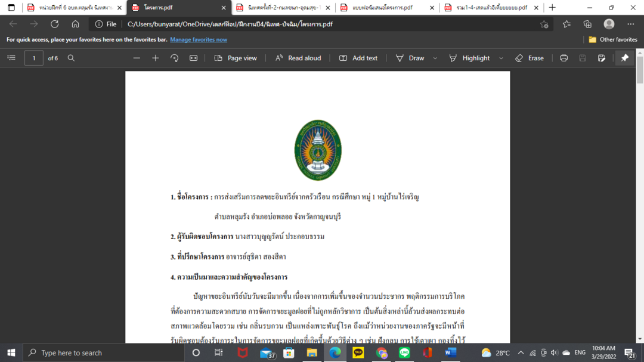644x362 pixels.
Task: Click the Type here to search box
Action: (x=104, y=352)
